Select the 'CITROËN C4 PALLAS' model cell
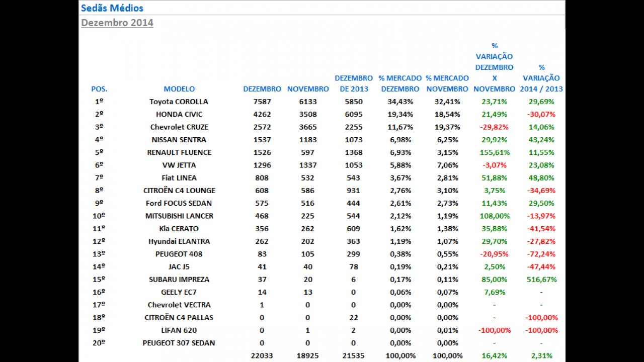 179,318
